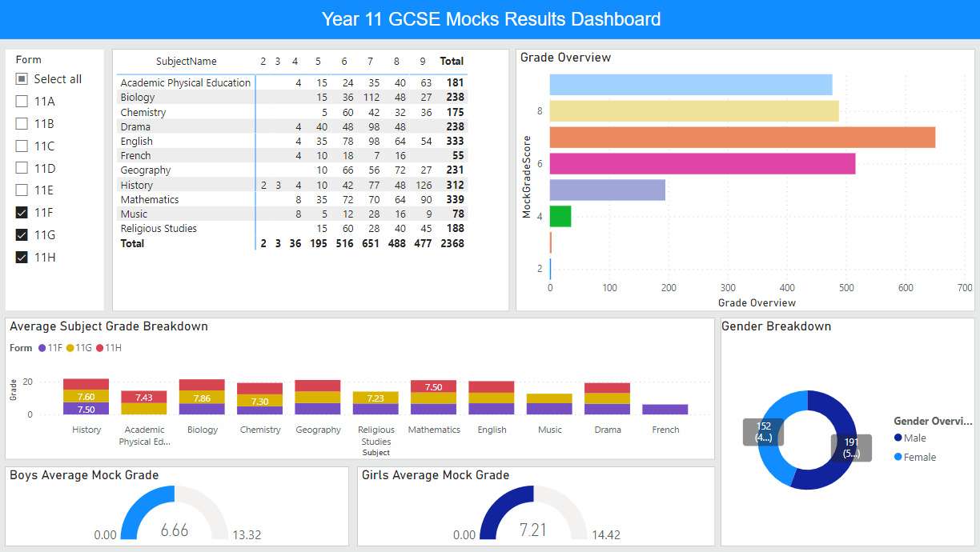Select the green grade 4 bar
The height and width of the screenshot is (552, 980).
(559, 216)
